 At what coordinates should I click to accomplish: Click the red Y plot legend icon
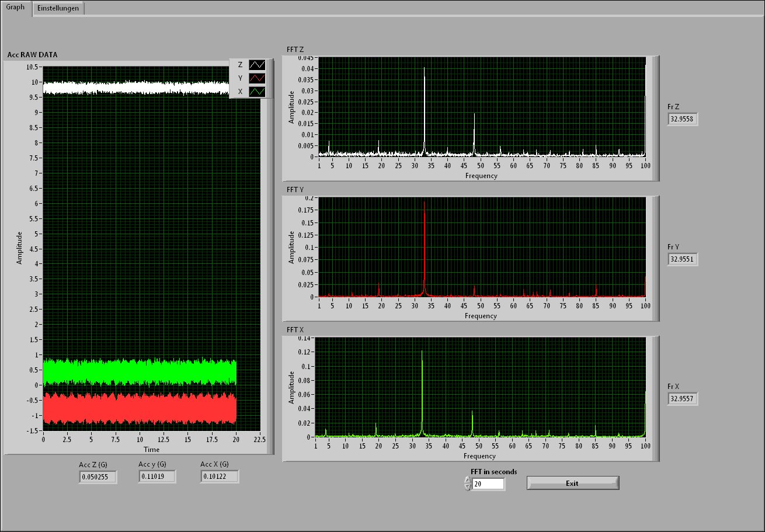257,78
